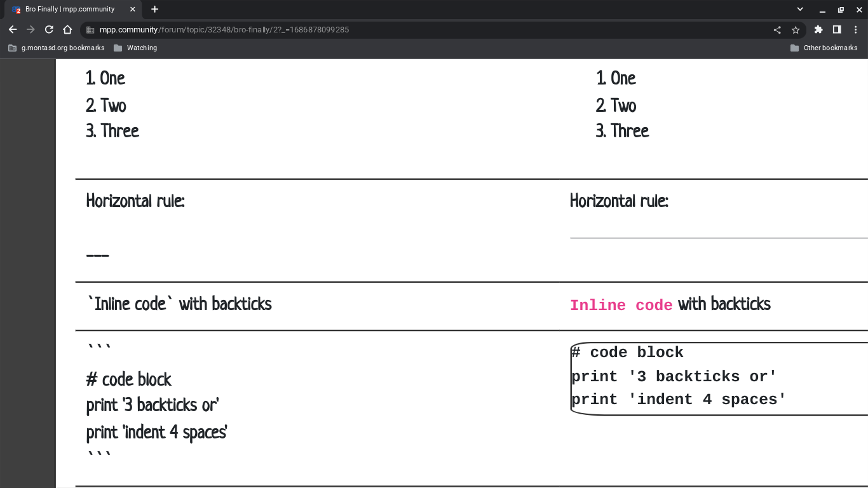Open the Extensions puzzle icon
The width and height of the screenshot is (868, 488).
tap(818, 30)
